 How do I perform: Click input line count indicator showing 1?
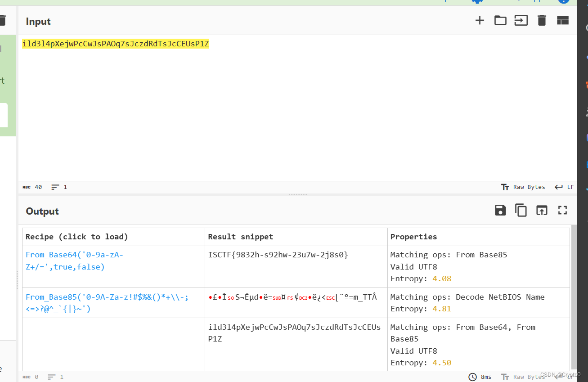click(x=59, y=187)
